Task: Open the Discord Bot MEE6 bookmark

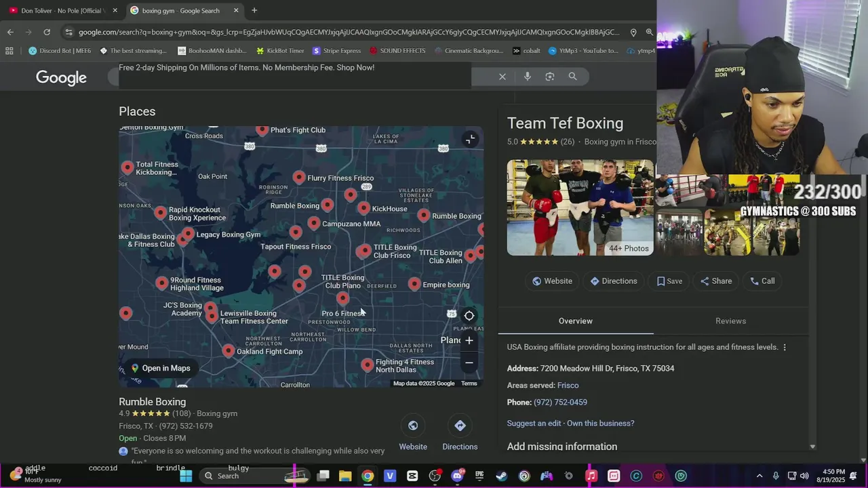Action: [x=60, y=51]
